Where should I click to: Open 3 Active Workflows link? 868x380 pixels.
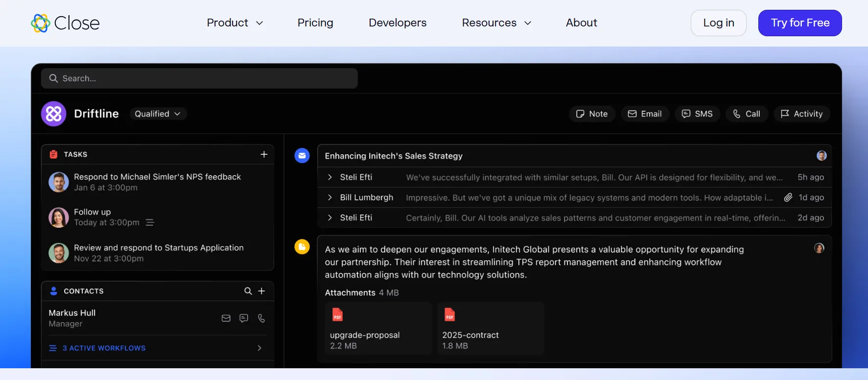click(104, 348)
